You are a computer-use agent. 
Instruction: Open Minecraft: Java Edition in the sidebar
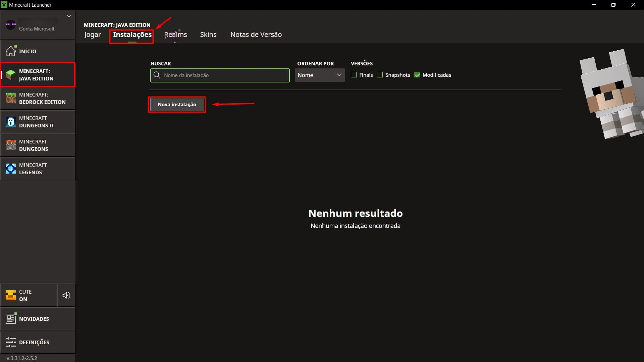tap(37, 74)
